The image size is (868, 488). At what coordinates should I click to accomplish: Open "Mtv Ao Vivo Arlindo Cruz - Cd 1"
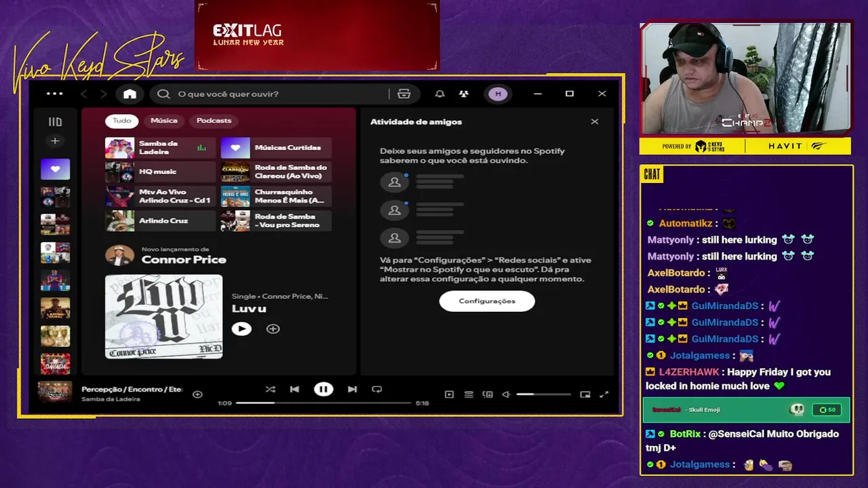(x=160, y=197)
